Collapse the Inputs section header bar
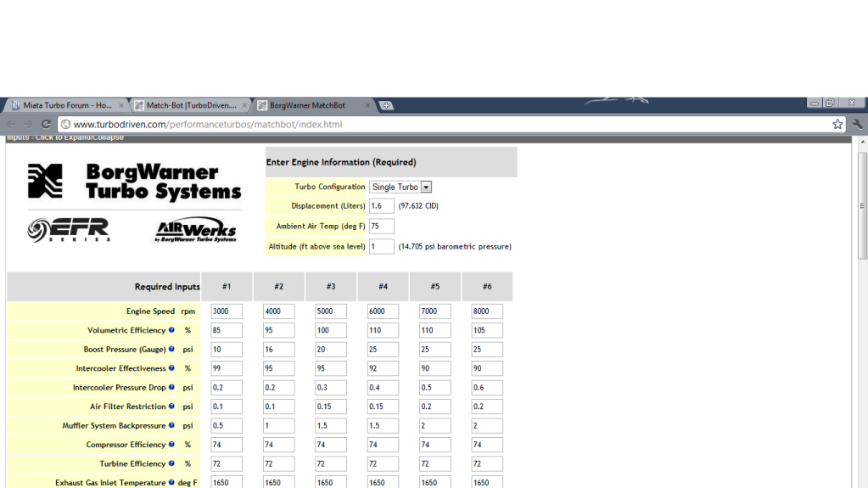Screen dimensions: 868x488 click(428, 138)
